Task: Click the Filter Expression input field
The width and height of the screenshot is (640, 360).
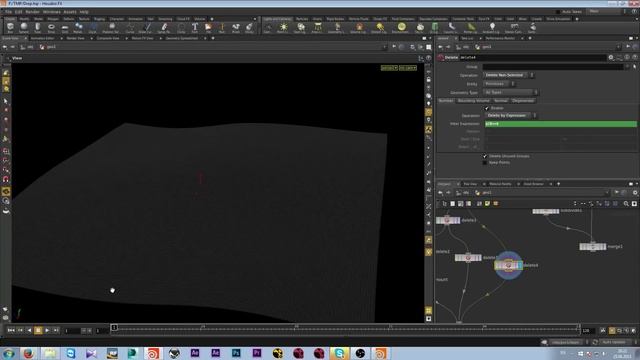Action: pos(560,124)
